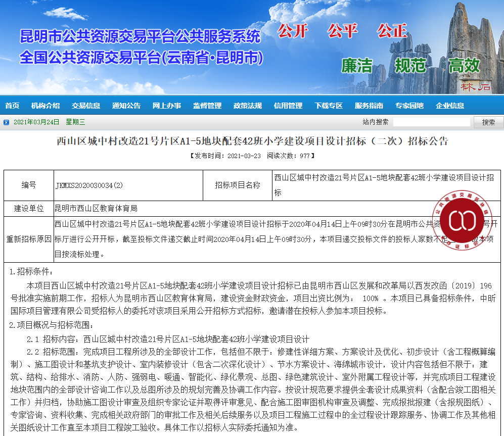The height and width of the screenshot is (436, 504).
Task: Open the 机构介绍 menu item
Action: point(45,106)
